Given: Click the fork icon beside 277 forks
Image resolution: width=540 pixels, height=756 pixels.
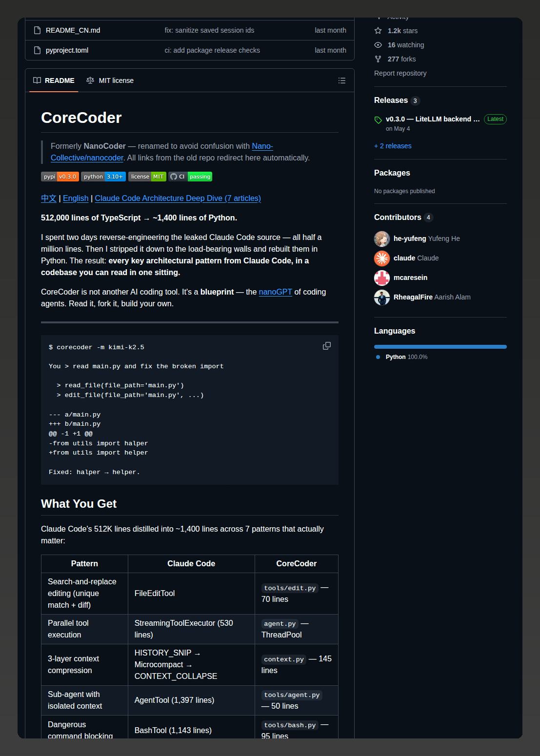Looking at the screenshot, I should 378,59.
